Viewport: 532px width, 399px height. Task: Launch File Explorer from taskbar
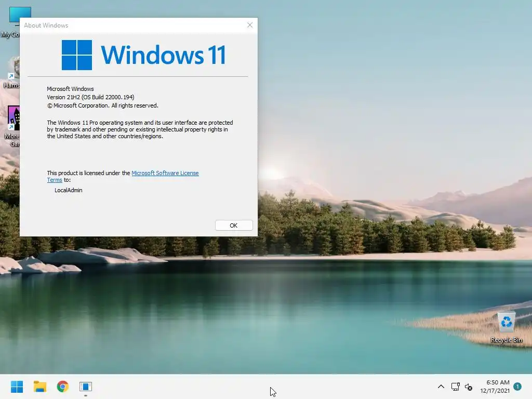click(x=39, y=387)
